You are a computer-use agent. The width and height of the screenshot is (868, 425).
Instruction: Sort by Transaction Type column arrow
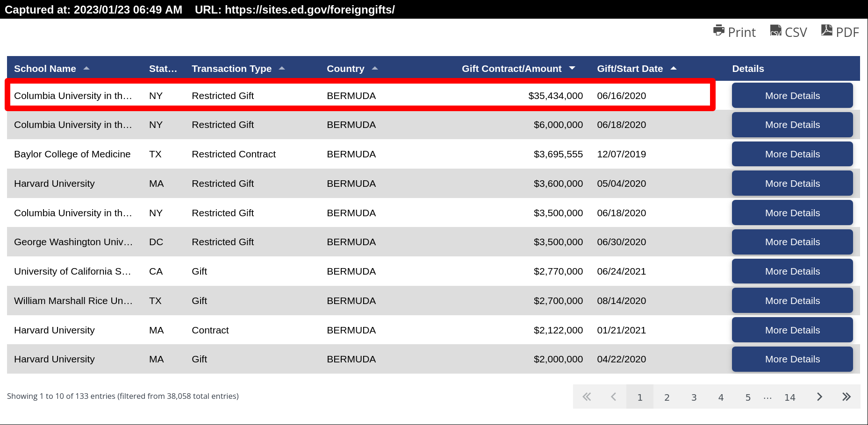(x=282, y=69)
